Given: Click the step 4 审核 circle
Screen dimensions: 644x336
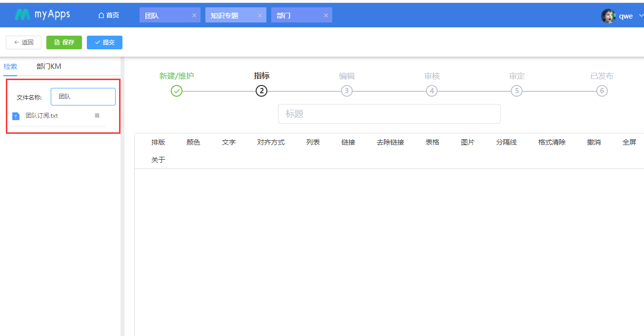Looking at the screenshot, I should (431, 91).
